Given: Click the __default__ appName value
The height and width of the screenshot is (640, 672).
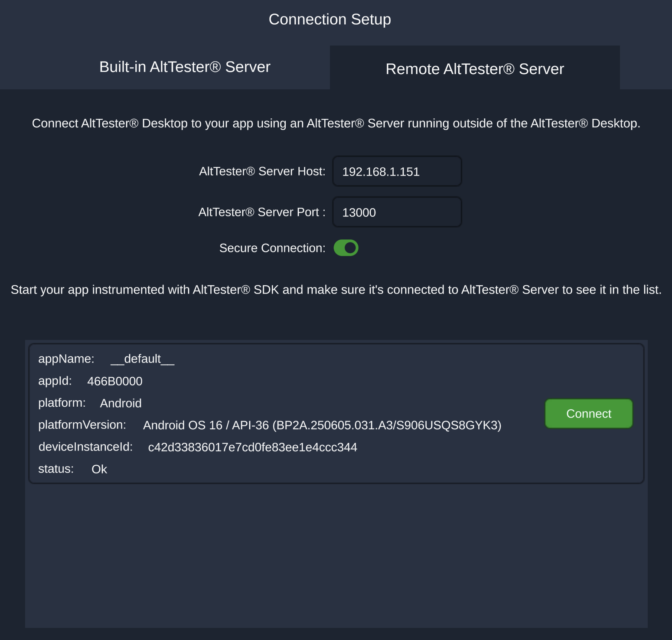Looking at the screenshot, I should [x=142, y=359].
